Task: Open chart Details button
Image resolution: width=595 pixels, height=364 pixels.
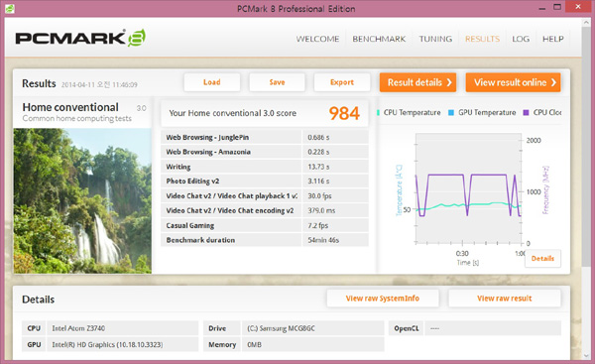Action: pyautogui.click(x=542, y=259)
